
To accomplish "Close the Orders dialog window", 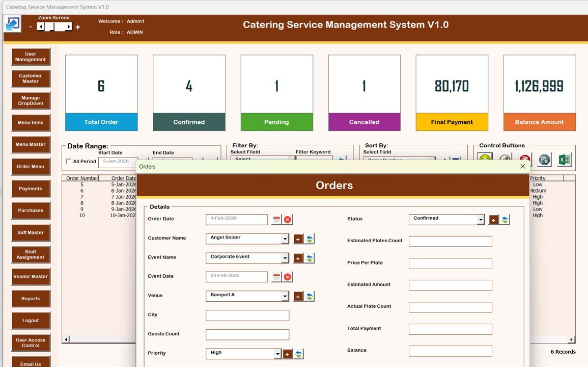I will click(522, 166).
